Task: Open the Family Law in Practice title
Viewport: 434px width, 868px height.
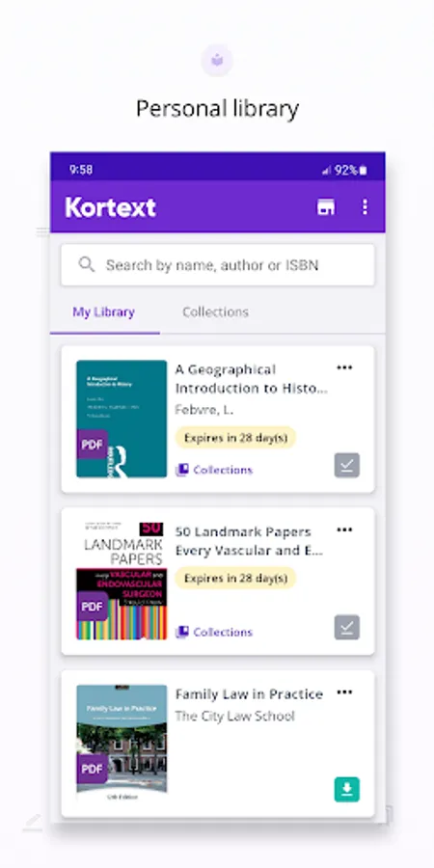Action: [249, 694]
